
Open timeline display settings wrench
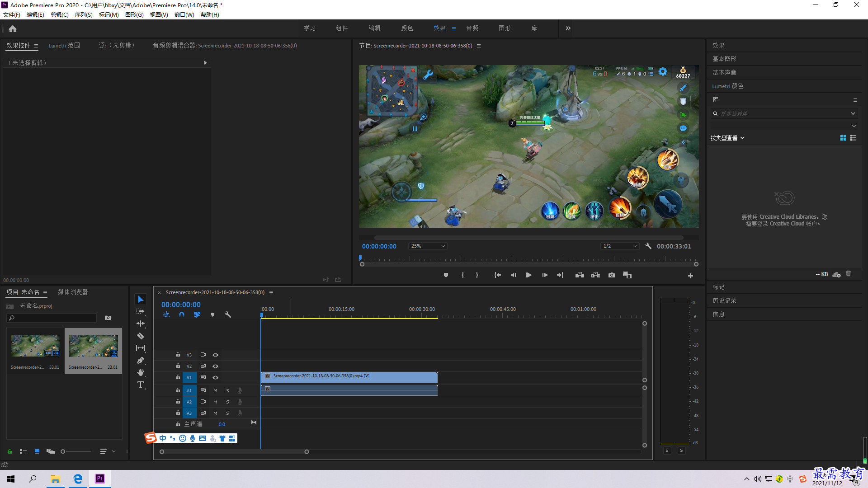point(228,314)
